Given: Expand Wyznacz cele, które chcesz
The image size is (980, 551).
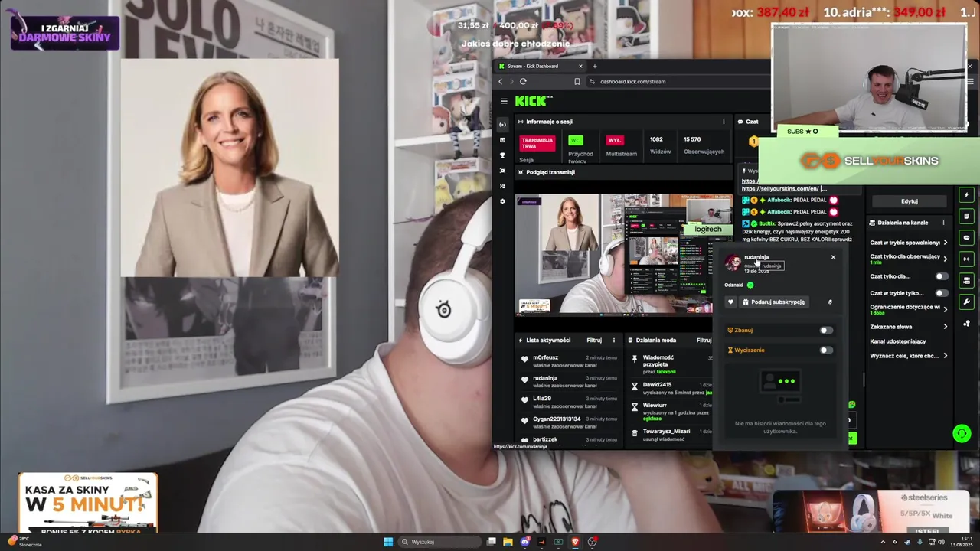Looking at the screenshot, I should [909, 356].
